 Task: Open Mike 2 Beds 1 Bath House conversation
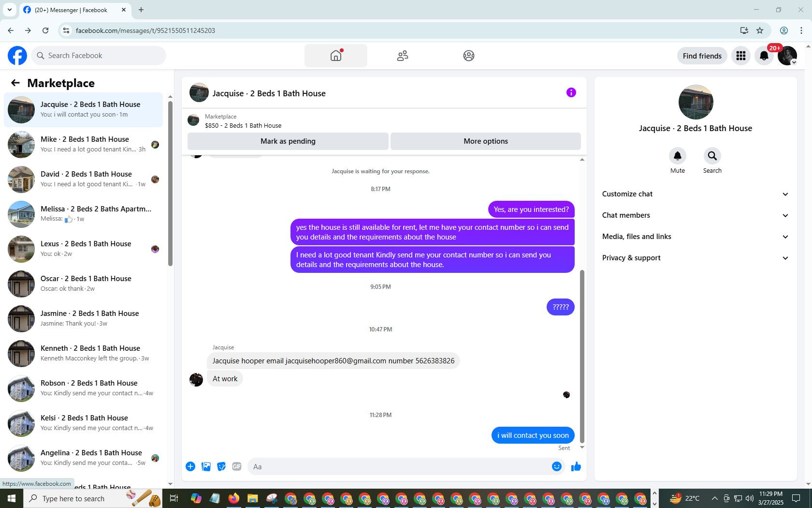tap(83, 145)
